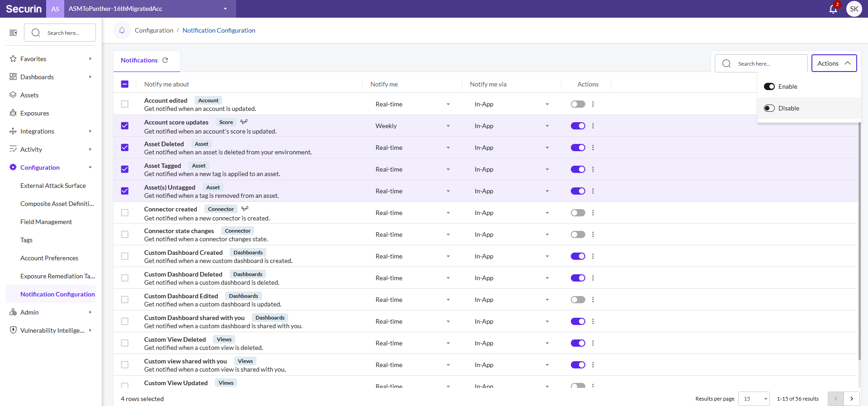Check the Account edited row checkbox
The height and width of the screenshot is (406, 868).
[125, 104]
